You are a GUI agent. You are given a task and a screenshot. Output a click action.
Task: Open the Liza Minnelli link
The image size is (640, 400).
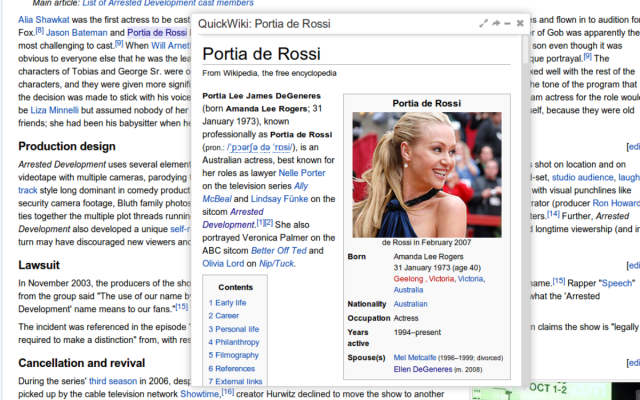coord(54,110)
